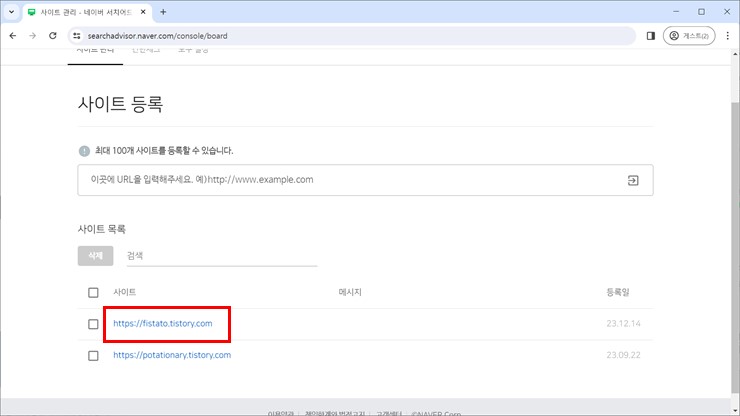Click the browser forward arrow
The width and height of the screenshot is (740, 416).
pyautogui.click(x=33, y=36)
